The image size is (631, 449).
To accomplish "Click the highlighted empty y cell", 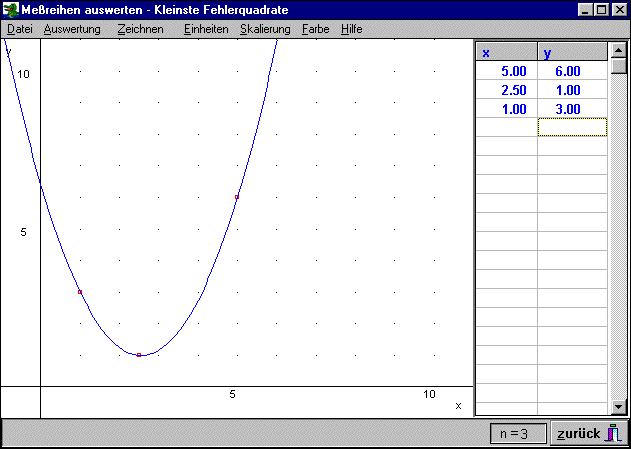I will (572, 127).
